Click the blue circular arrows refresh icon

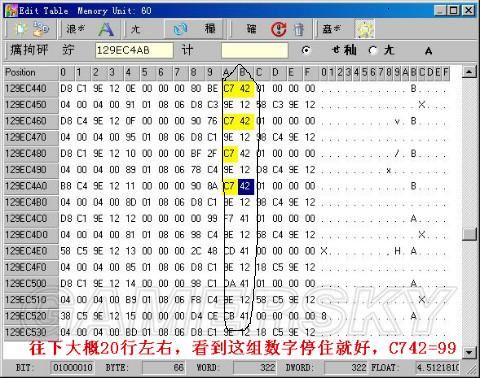point(180,29)
